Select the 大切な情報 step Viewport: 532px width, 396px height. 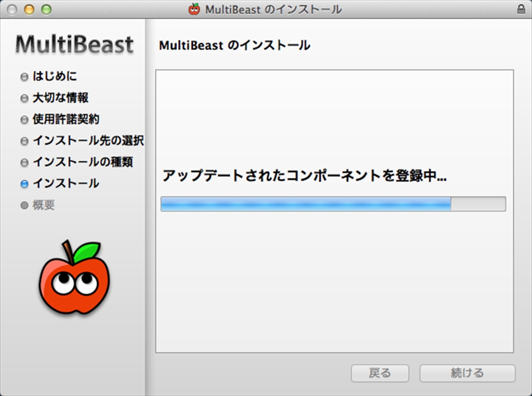[60, 98]
